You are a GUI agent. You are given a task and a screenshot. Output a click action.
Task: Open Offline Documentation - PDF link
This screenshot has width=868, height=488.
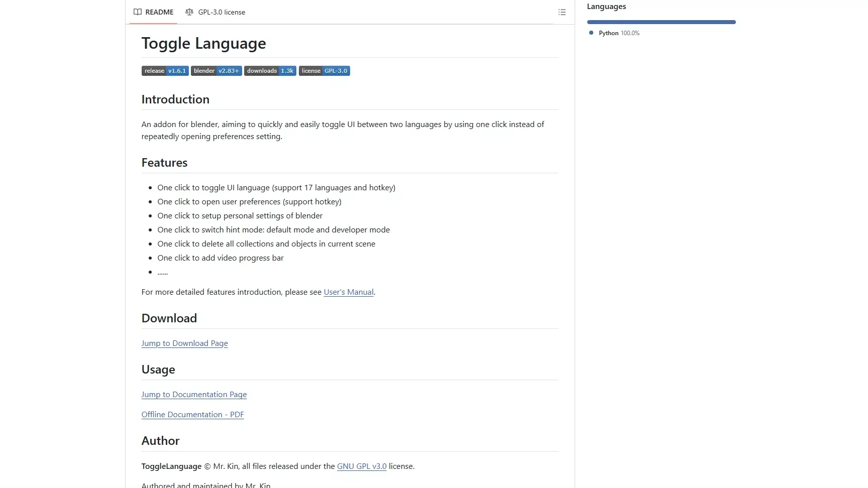[x=193, y=415]
